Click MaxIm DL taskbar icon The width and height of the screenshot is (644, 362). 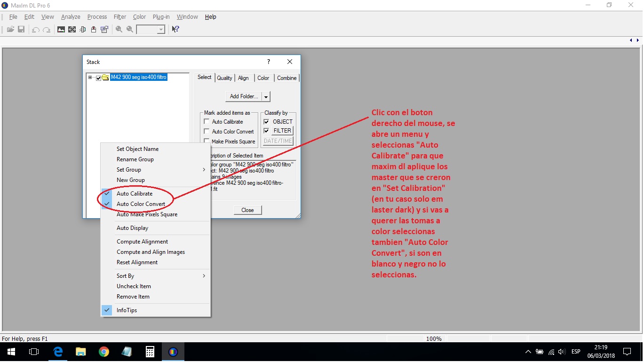pos(173,352)
